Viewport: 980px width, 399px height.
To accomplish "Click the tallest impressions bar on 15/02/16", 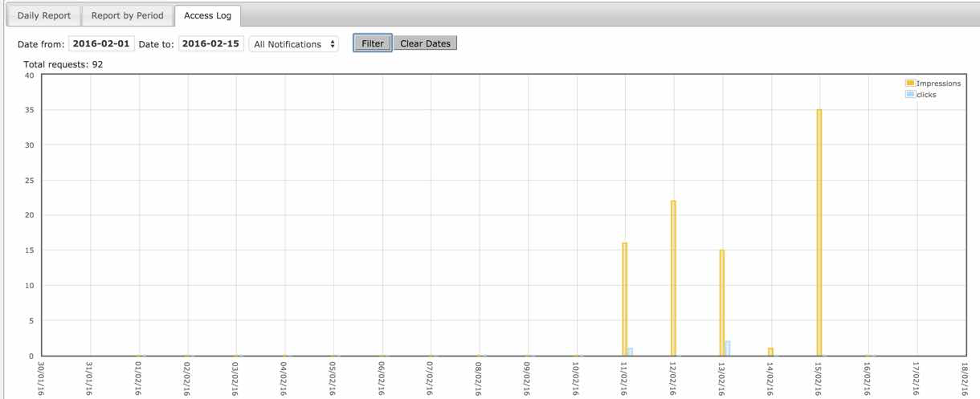I will click(819, 233).
